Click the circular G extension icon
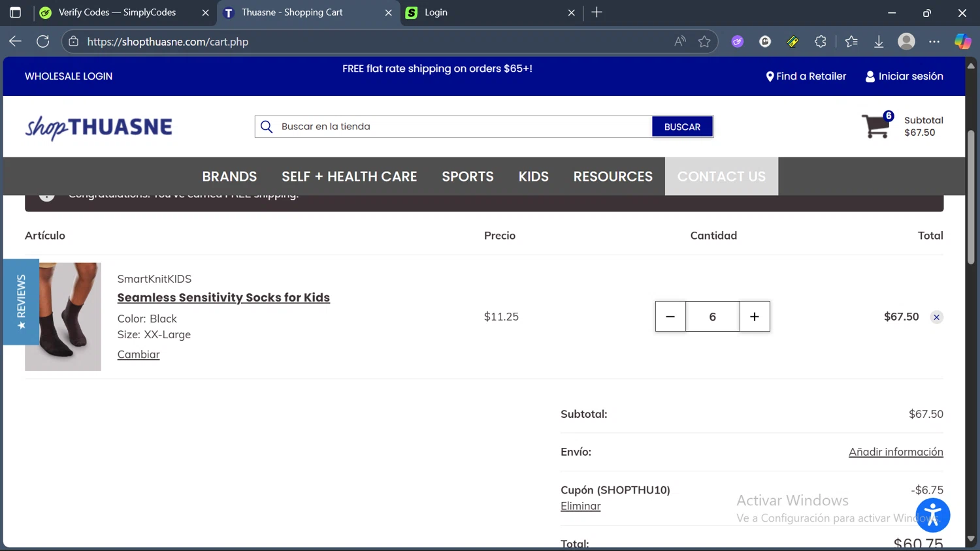This screenshot has height=551, width=980. tap(765, 41)
